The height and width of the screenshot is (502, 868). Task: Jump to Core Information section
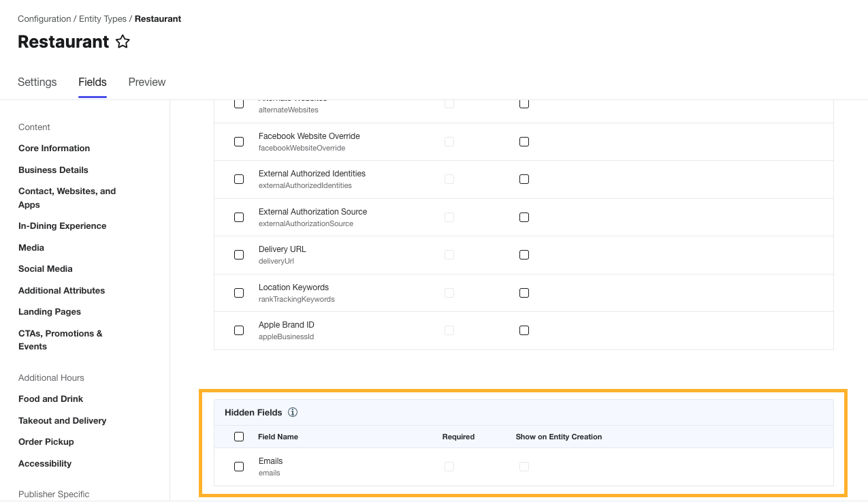click(54, 148)
